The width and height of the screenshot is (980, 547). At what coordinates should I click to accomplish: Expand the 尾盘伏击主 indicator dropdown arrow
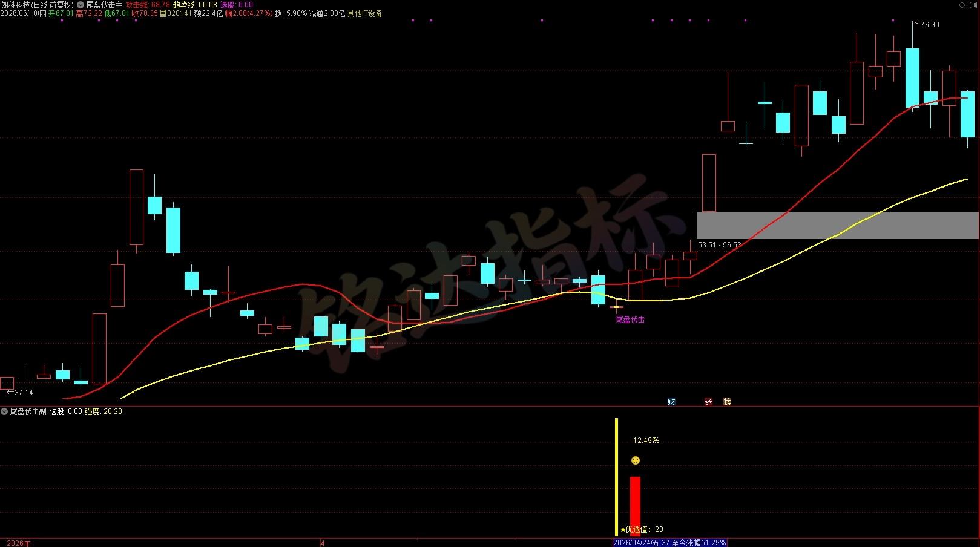click(81, 5)
